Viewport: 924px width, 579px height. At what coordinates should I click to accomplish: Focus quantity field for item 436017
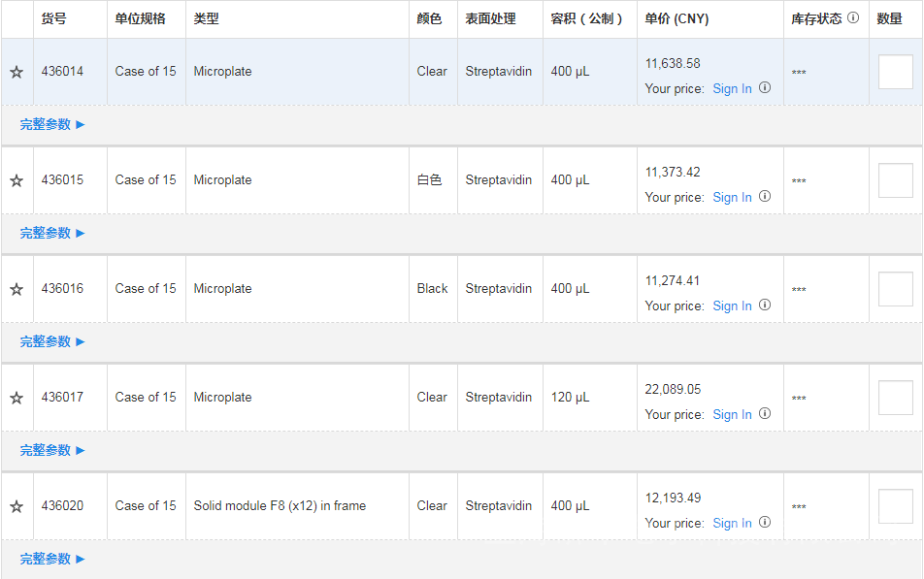tap(895, 398)
